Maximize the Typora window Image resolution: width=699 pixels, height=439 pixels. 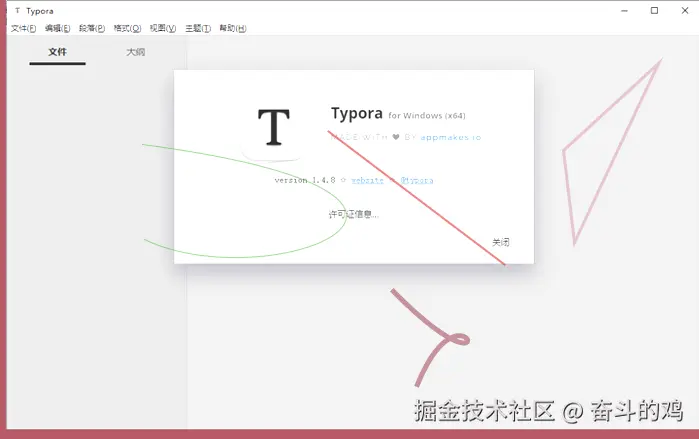click(654, 11)
